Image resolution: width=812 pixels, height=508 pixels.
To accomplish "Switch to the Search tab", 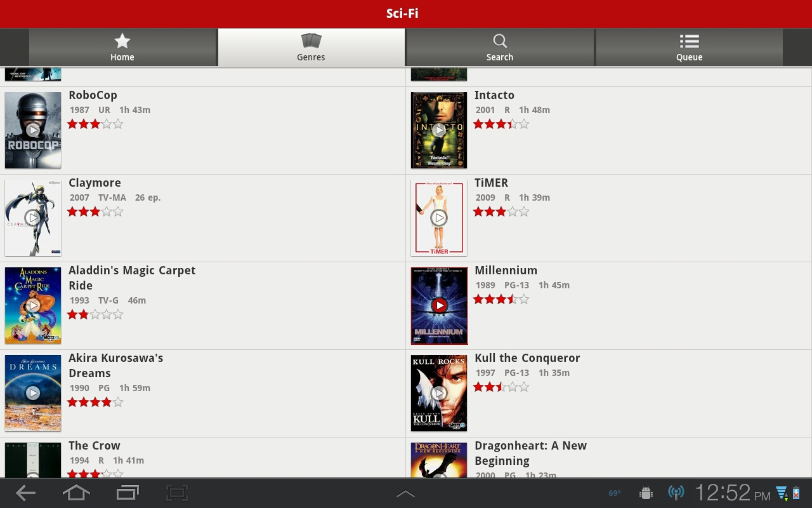I will tap(500, 48).
